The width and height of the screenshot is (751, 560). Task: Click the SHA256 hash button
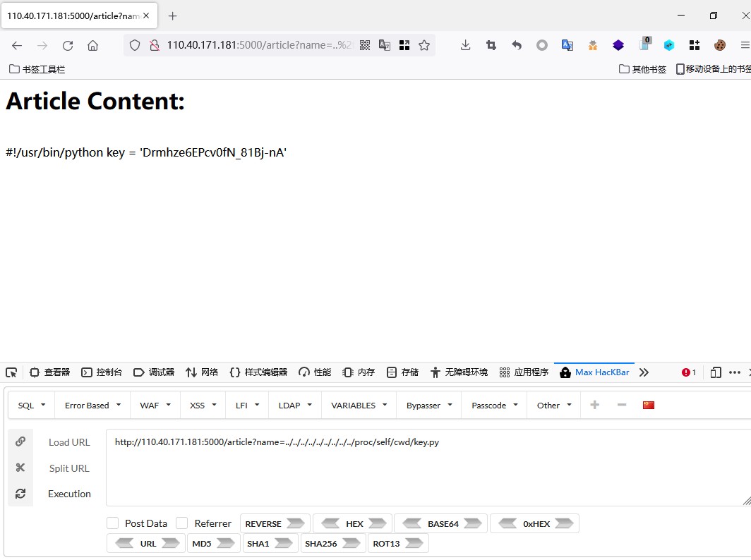click(332, 544)
